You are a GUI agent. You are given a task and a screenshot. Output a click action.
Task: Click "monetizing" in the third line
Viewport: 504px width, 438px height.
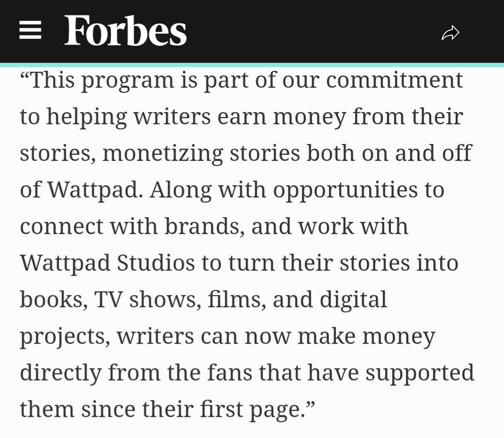pyautogui.click(x=163, y=153)
